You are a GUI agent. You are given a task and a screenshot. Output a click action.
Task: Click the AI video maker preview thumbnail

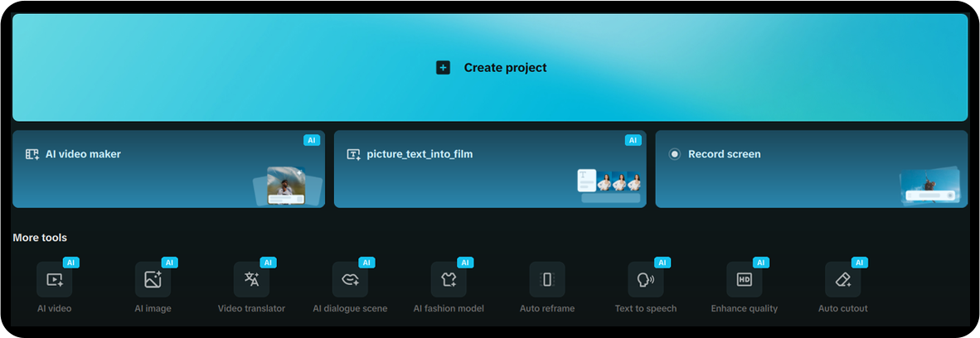tap(288, 186)
